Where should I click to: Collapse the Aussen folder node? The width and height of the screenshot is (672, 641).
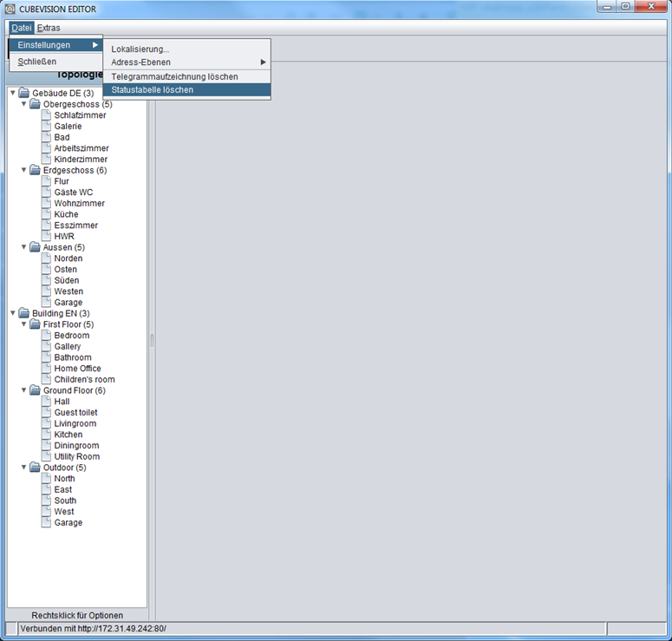click(24, 247)
